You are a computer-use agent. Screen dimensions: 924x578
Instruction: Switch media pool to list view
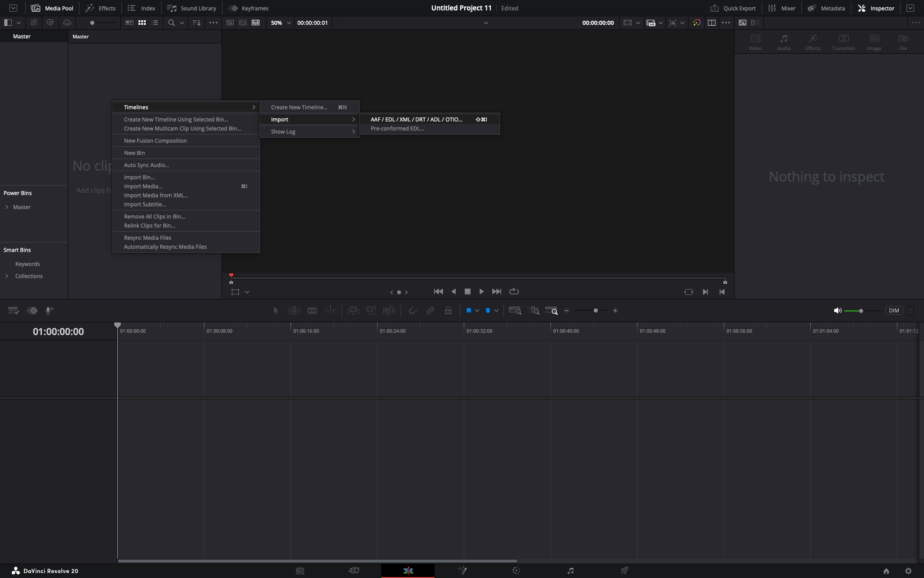coord(155,23)
